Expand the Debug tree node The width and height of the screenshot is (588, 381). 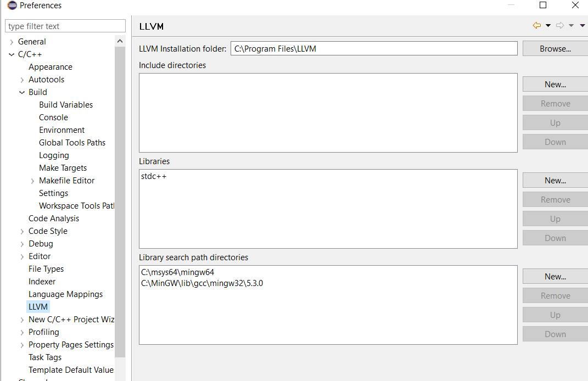click(22, 244)
